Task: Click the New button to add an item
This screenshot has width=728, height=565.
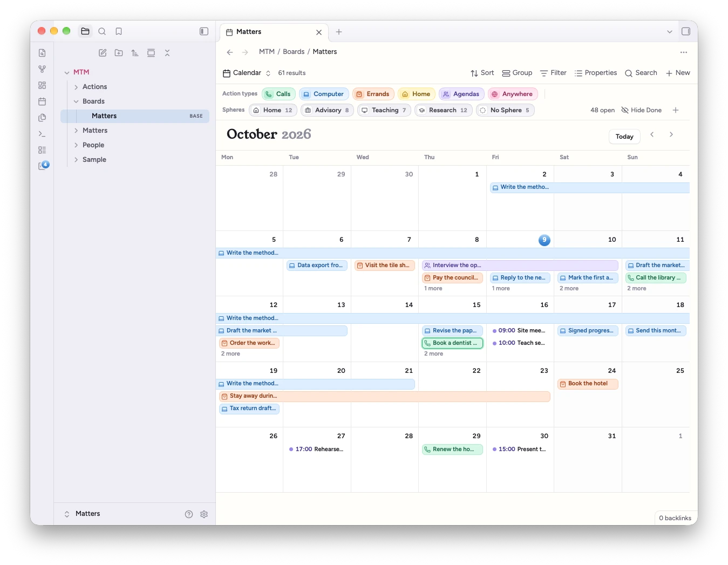Action: click(x=678, y=73)
